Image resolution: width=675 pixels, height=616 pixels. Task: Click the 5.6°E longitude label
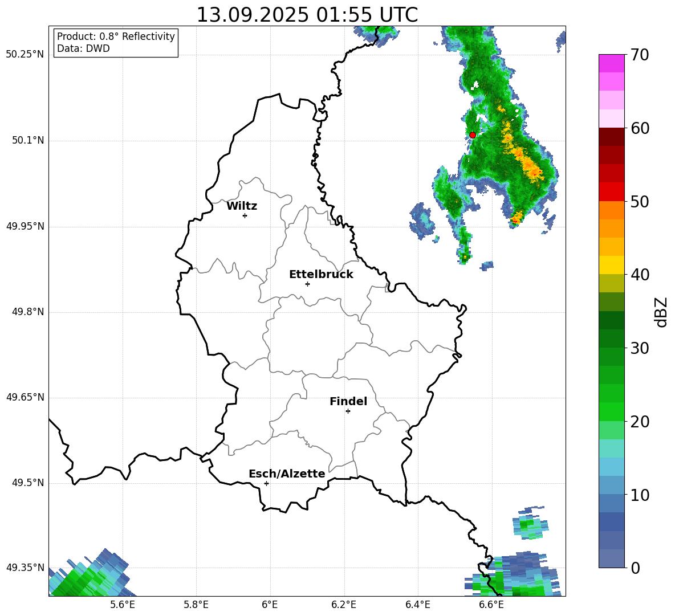[x=123, y=605]
